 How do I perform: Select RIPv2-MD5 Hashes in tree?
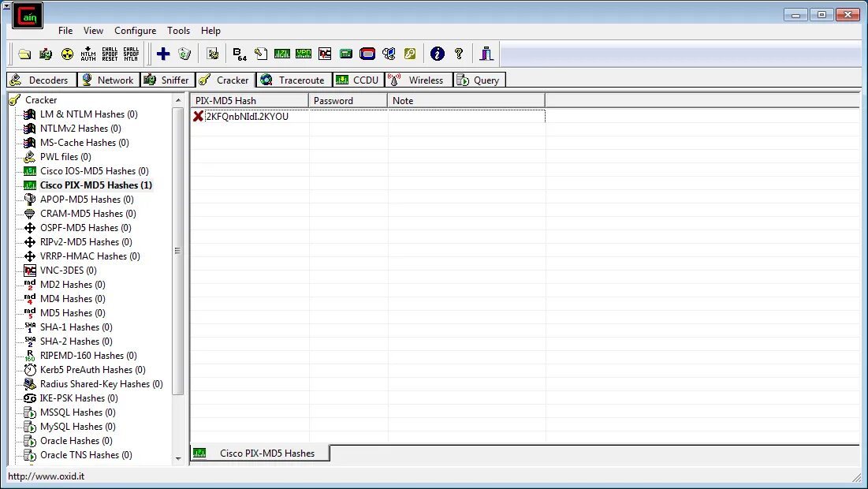(x=86, y=242)
